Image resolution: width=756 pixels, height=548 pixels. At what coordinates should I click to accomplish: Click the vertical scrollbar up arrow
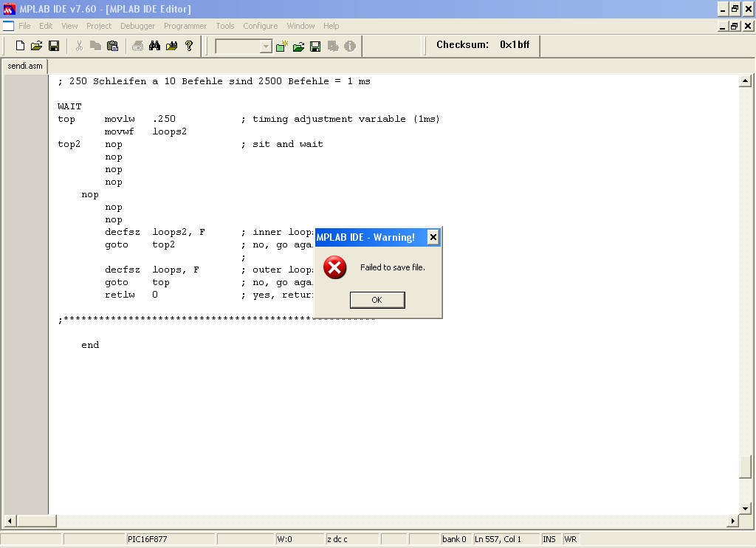click(746, 81)
